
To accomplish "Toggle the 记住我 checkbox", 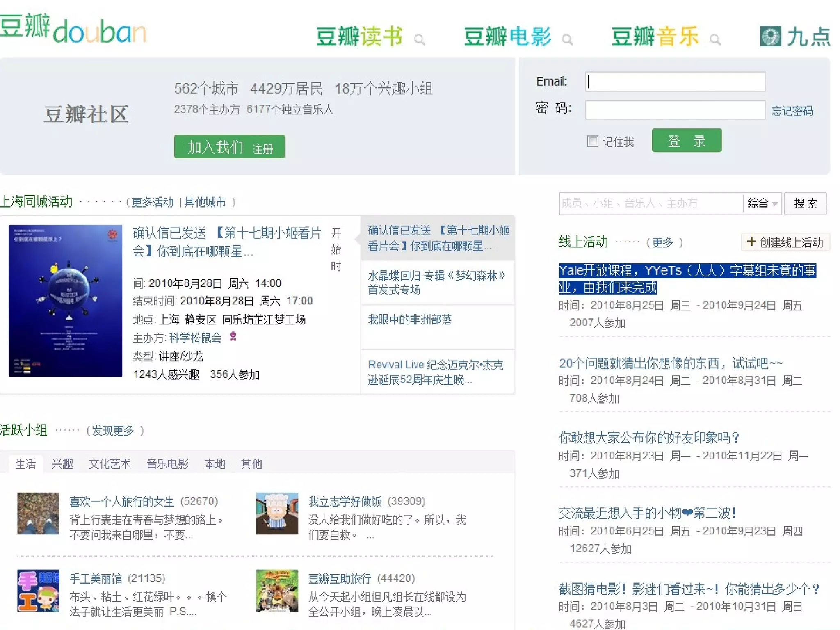I will click(592, 142).
